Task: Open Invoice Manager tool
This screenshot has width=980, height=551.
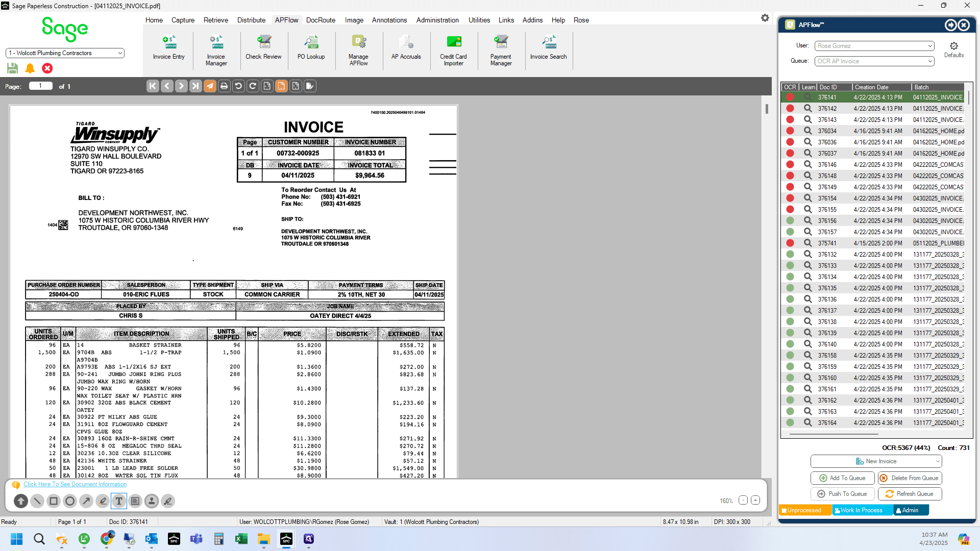Action: pyautogui.click(x=216, y=51)
